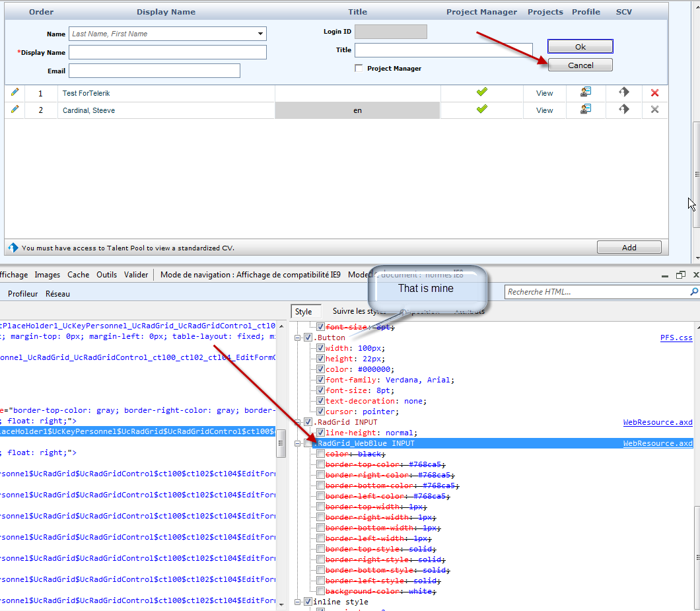
Task: Open the PFS.css link
Action: (676, 338)
